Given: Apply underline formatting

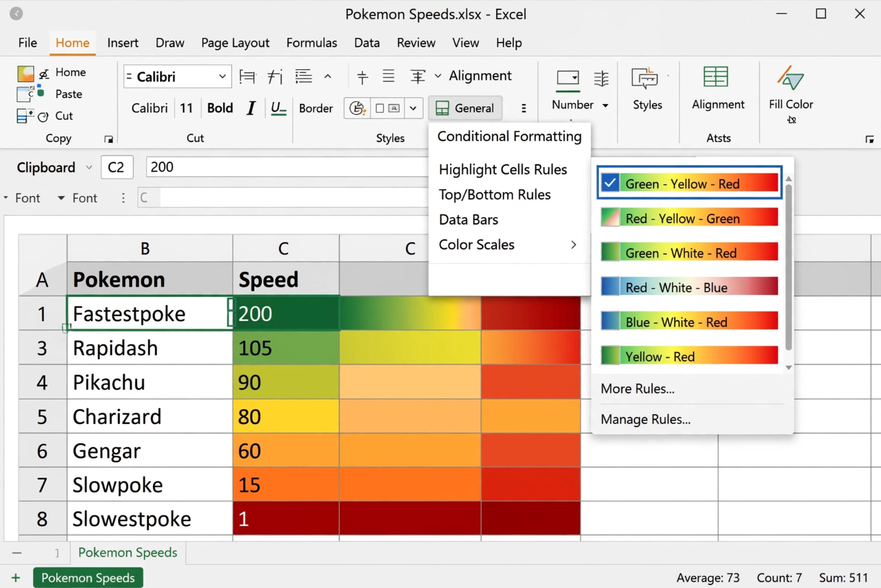Looking at the screenshot, I should 278,108.
